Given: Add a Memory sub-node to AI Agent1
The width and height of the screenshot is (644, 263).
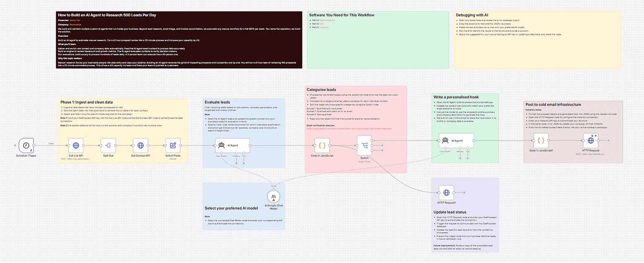Looking at the screenshot, I should point(460,158).
